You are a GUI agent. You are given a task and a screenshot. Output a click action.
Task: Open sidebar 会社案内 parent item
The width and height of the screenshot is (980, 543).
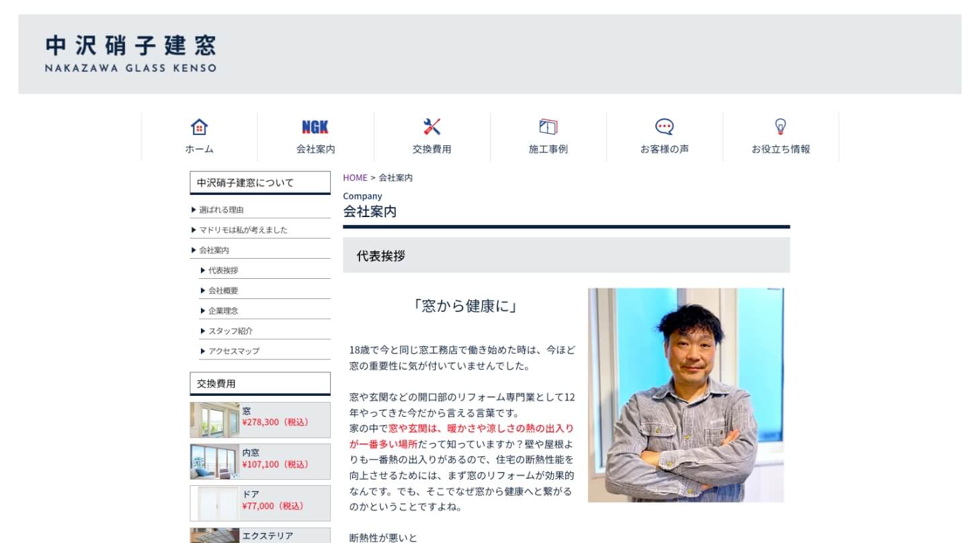[260, 250]
